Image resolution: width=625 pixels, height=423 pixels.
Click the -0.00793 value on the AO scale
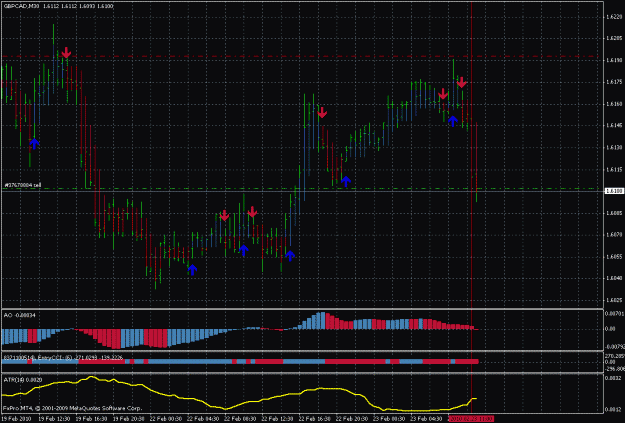click(614, 346)
